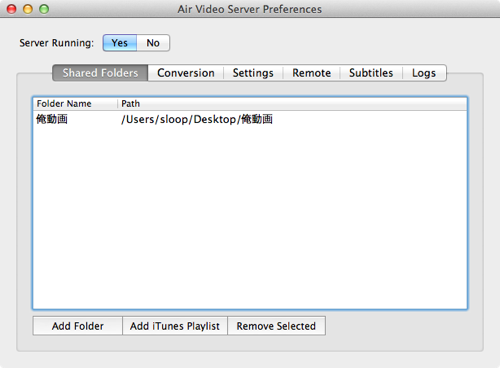The width and height of the screenshot is (500, 368).
Task: Select the Subtitles tab
Action: click(x=371, y=73)
